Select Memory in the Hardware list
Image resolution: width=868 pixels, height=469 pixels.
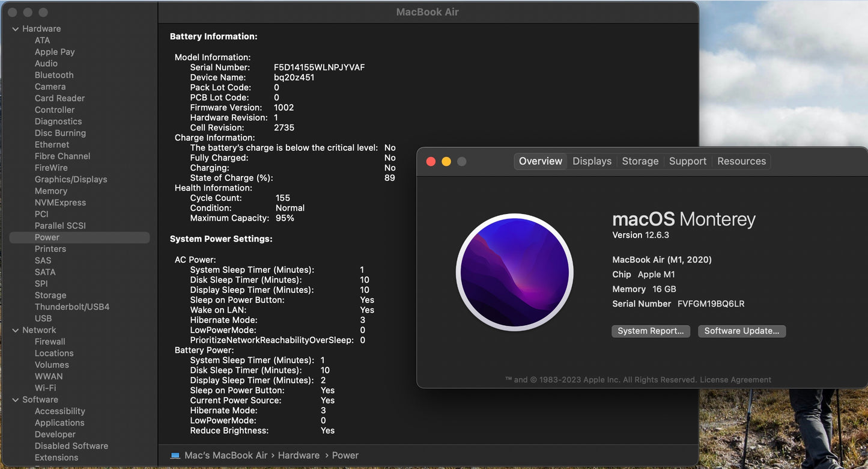[x=51, y=191]
